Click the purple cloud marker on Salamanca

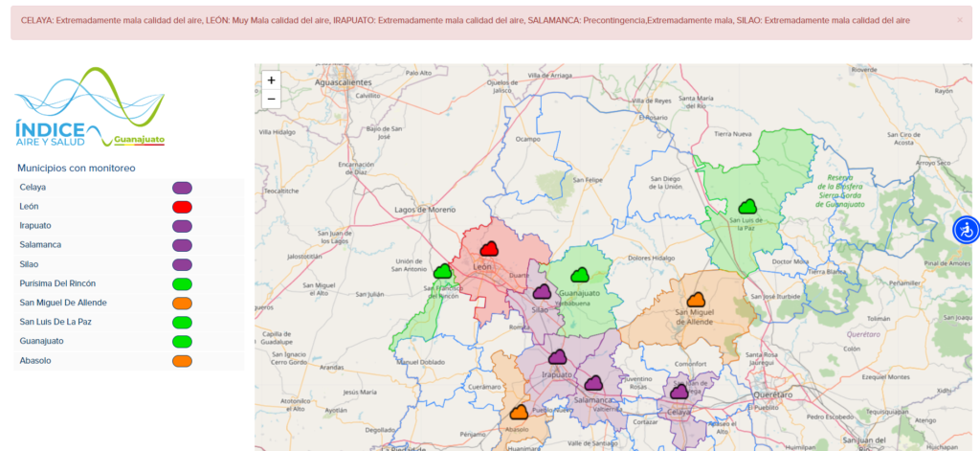pyautogui.click(x=593, y=382)
